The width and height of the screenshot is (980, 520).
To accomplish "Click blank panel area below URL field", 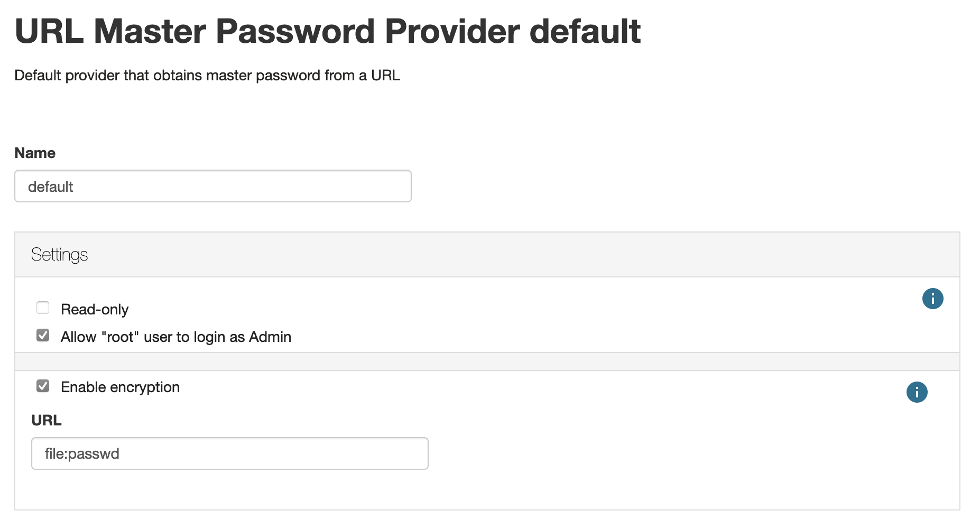I will (487, 490).
